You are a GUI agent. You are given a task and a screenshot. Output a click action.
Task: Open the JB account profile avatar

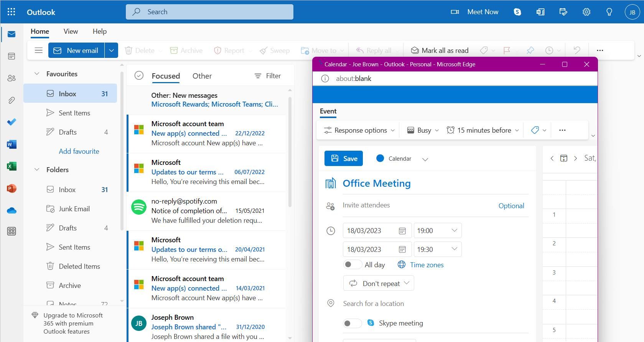pyautogui.click(x=632, y=12)
